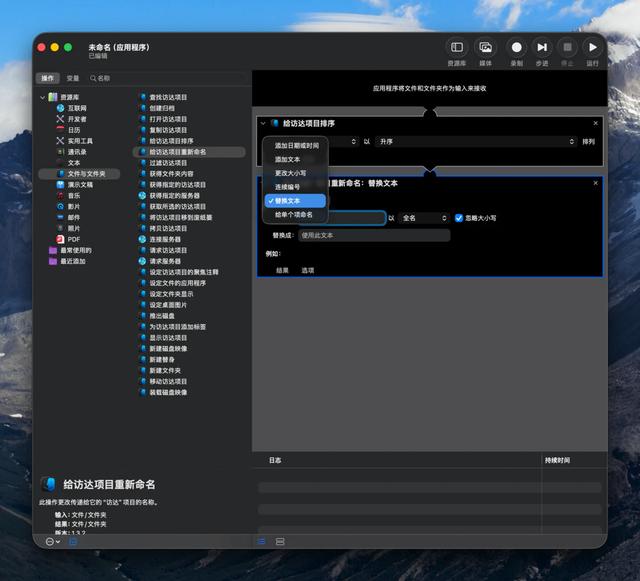This screenshot has width=640, height=581.
Task: Select the 互联网 category
Action: [x=77, y=108]
